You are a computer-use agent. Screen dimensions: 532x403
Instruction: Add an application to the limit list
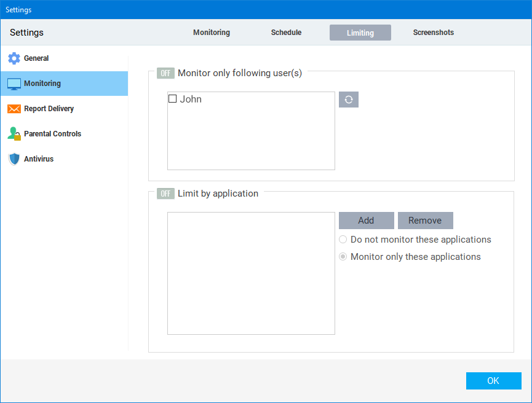[x=366, y=220]
